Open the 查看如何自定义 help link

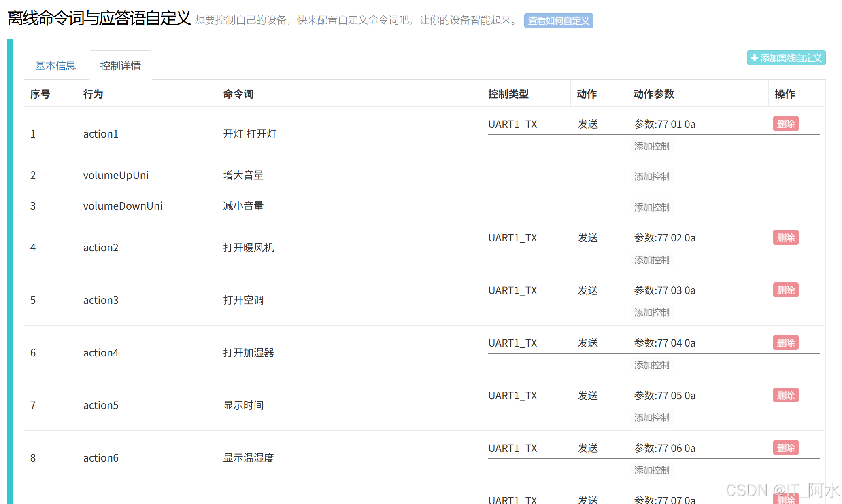coord(558,21)
